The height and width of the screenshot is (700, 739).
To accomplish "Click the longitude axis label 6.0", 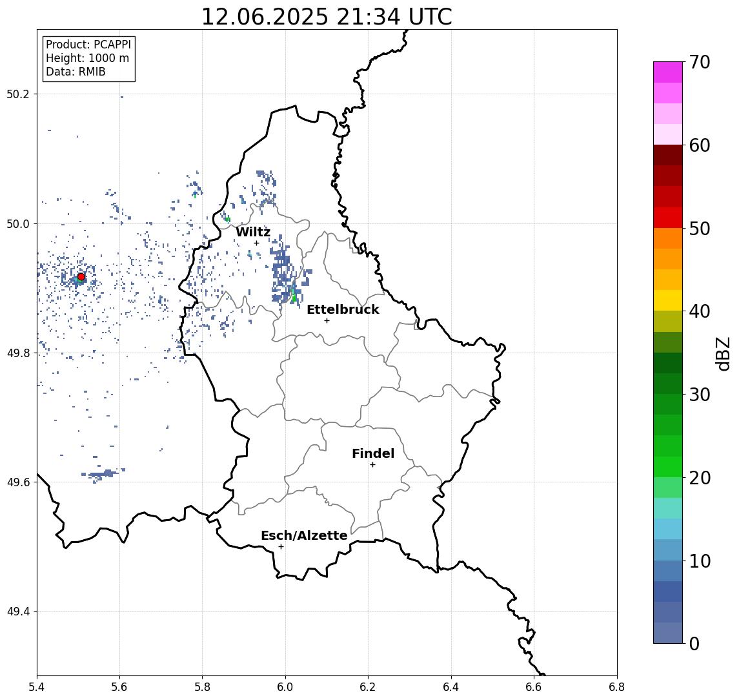I will [x=285, y=687].
